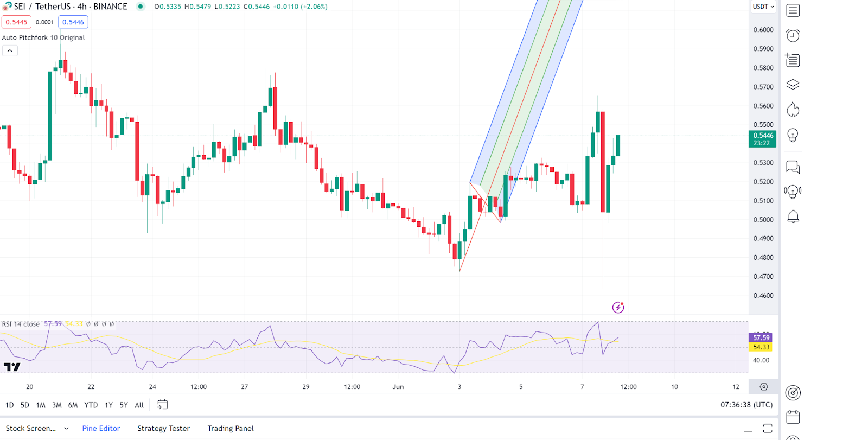Open the Calendar icon in right sidebar
Viewport: 868px width, 440px height.
tap(793, 417)
